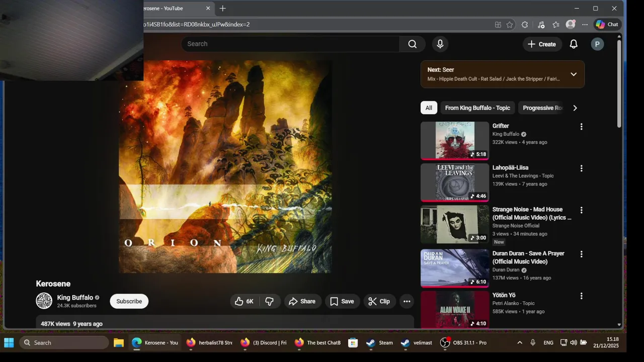Screen dimensions: 644x362
Task: Select the Progressive Rock filter chip
Action: 541,108
